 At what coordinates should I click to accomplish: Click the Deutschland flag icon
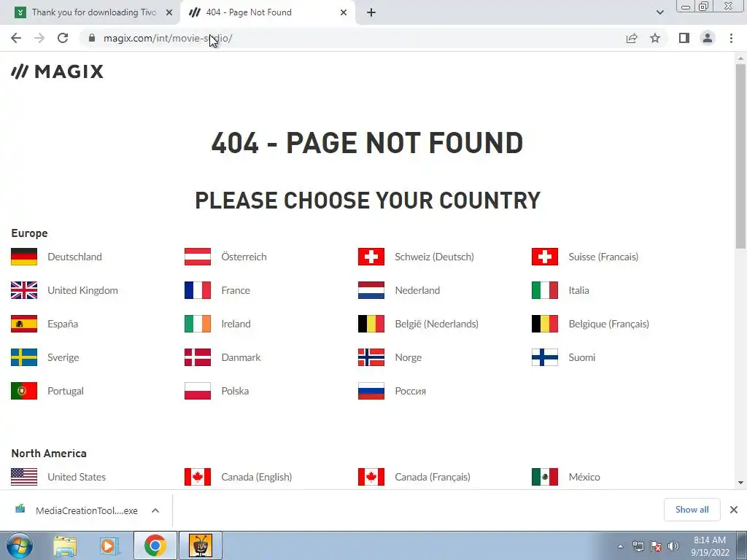tap(24, 257)
